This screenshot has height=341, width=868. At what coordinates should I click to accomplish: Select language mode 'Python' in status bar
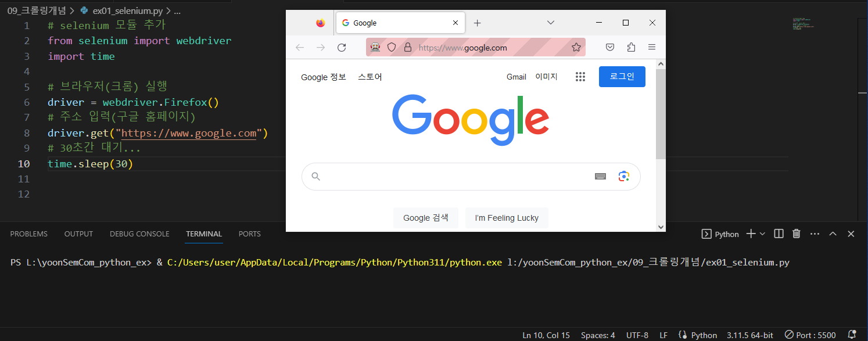tap(704, 335)
